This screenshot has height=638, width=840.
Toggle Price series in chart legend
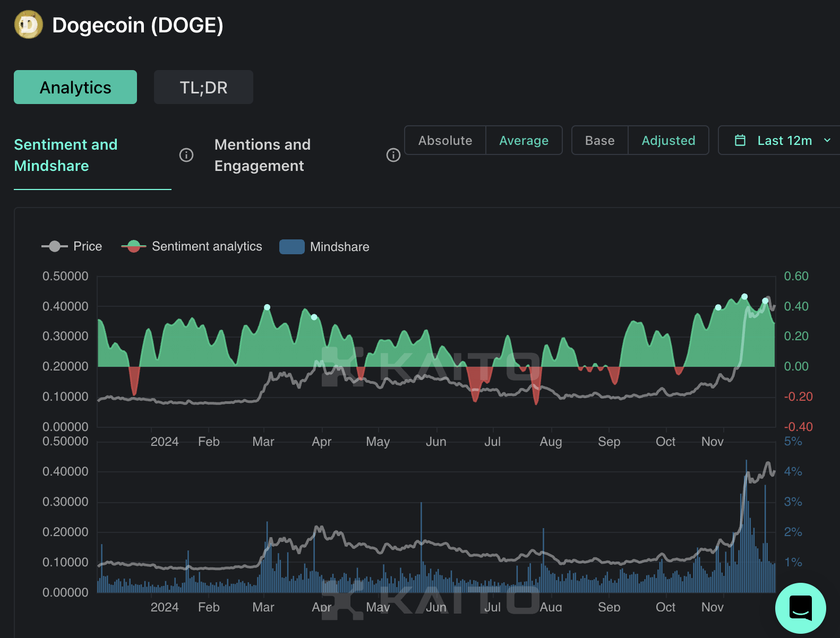(72, 246)
